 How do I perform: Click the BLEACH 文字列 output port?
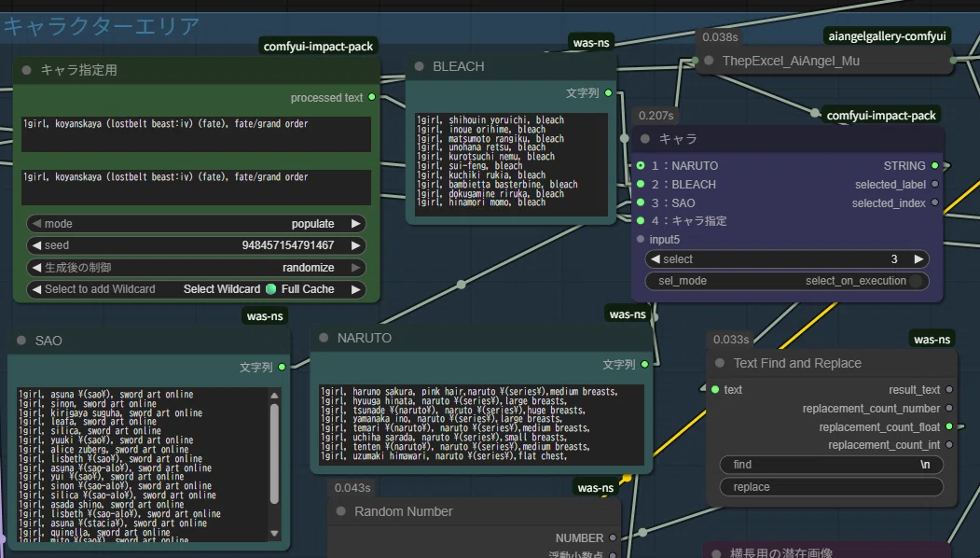(608, 92)
